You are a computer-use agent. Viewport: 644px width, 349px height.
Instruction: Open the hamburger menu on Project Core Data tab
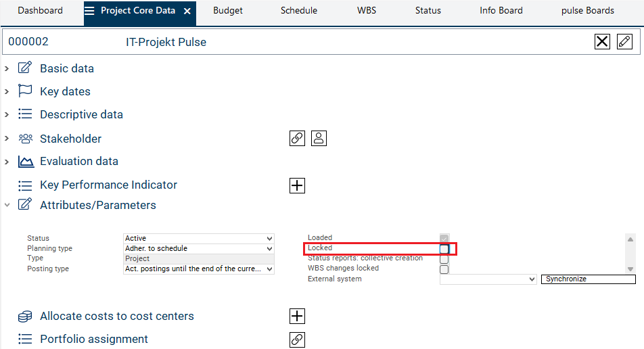[x=89, y=11]
